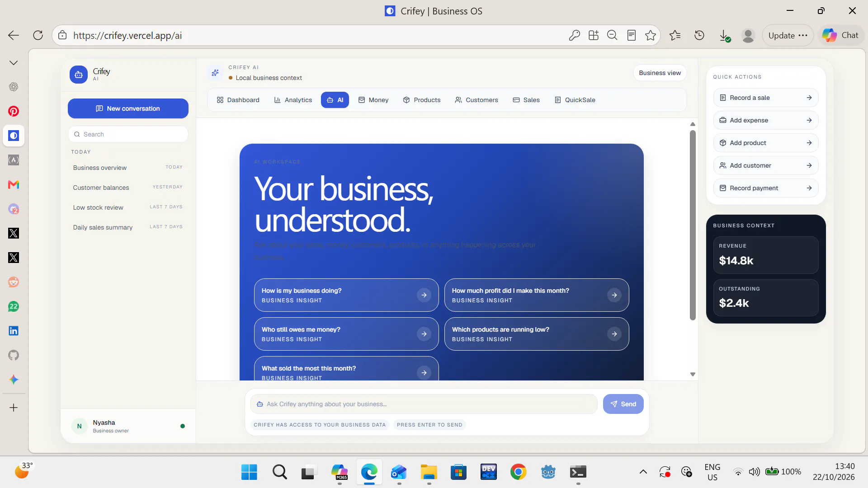Choose the Record payment quick action
Screen dimensions: 868x488
766,188
